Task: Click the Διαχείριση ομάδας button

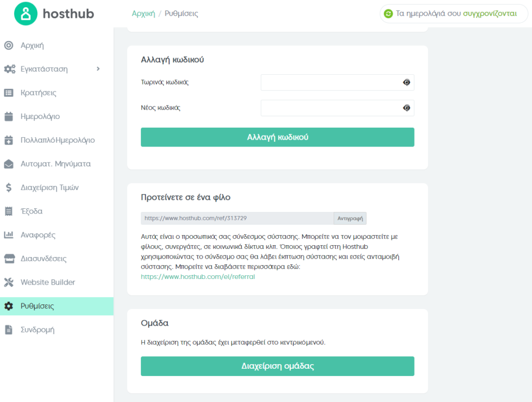Action: coord(277,366)
